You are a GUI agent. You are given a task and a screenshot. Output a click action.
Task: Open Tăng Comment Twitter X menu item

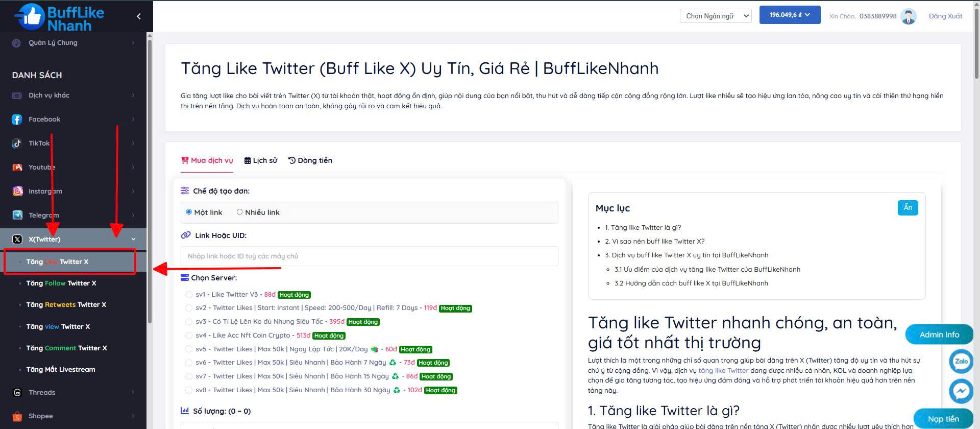pyautogui.click(x=67, y=348)
